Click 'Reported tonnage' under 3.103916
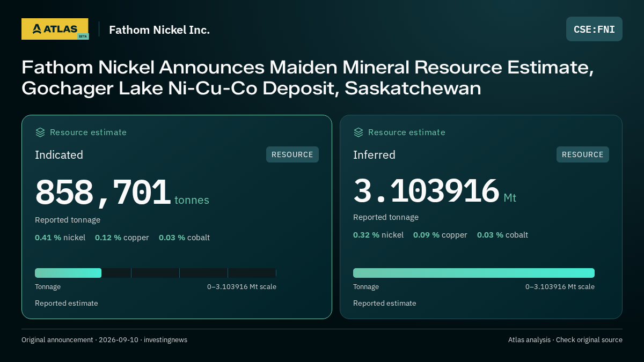Viewport: 644px width, 362px height. [x=386, y=217]
